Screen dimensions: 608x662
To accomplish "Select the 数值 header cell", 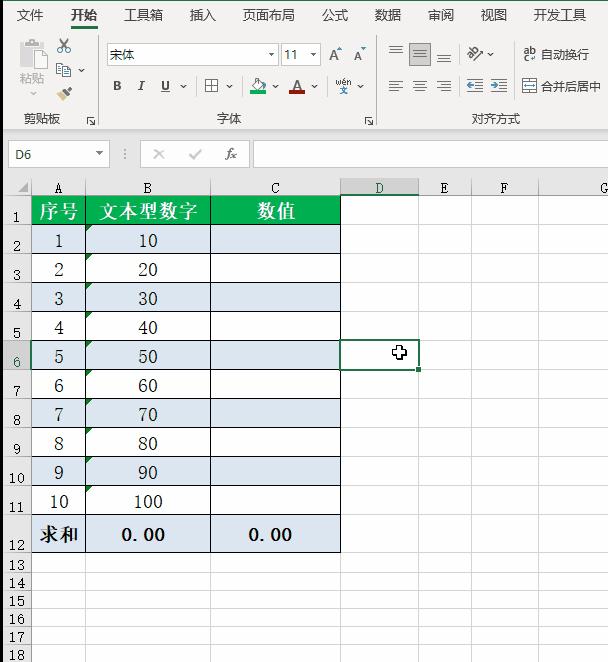I will (x=275, y=210).
